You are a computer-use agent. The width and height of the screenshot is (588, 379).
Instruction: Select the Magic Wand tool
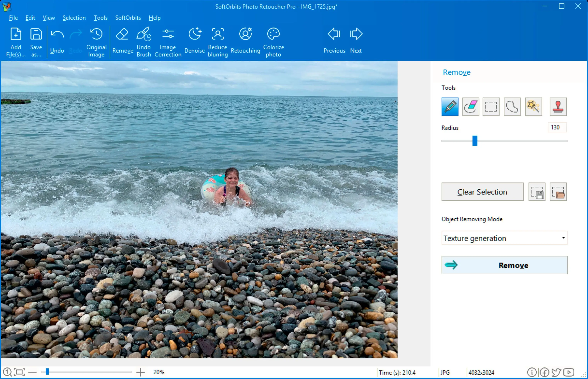click(534, 107)
